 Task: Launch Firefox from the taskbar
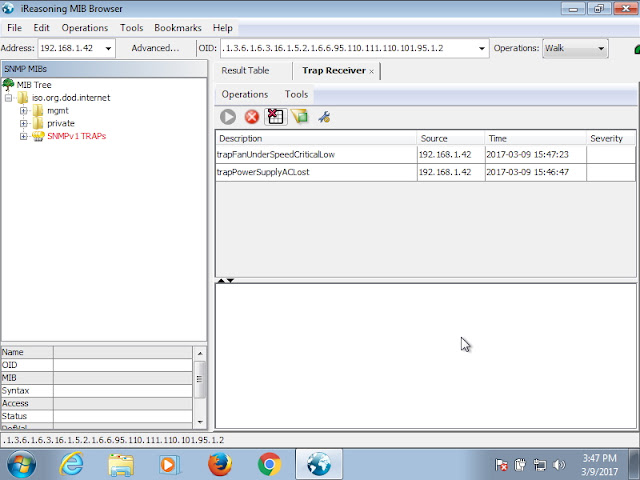tap(220, 464)
